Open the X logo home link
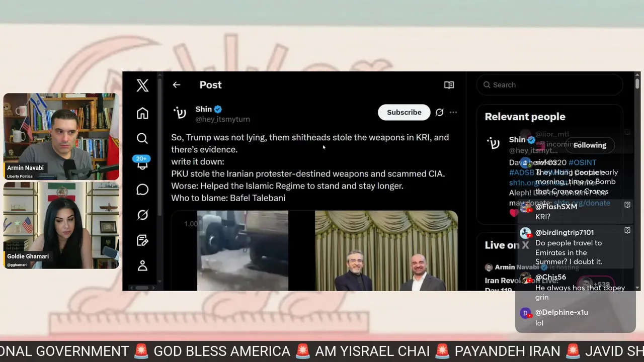Screen dimensions: 644x362 142,85
